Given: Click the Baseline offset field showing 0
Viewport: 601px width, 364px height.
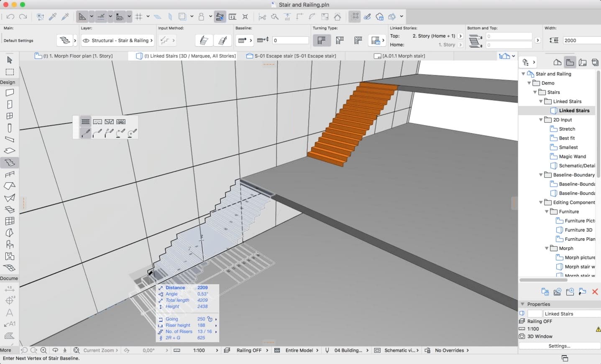Looking at the screenshot, I should pyautogui.click(x=290, y=41).
